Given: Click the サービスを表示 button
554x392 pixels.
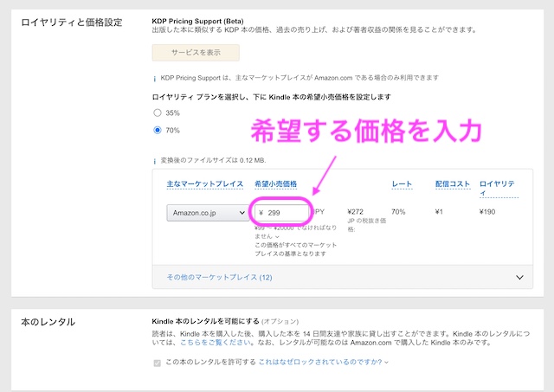Looking at the screenshot, I should 195,52.
